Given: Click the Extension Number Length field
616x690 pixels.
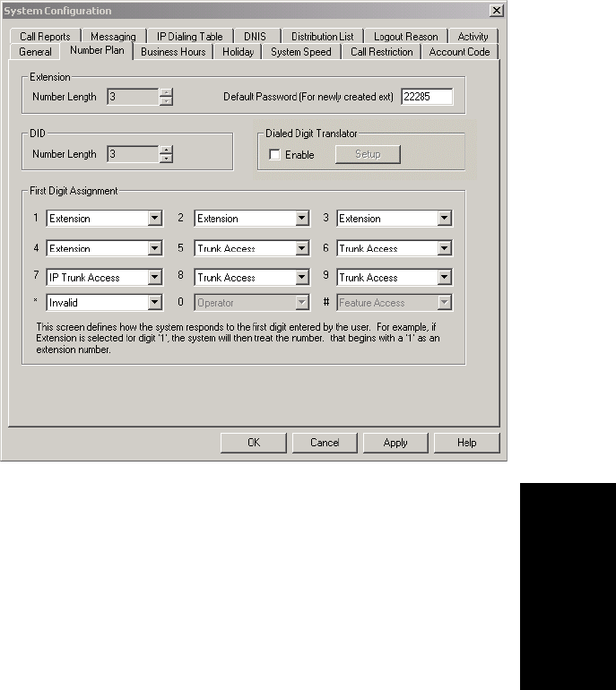Looking at the screenshot, I should click(133, 97).
